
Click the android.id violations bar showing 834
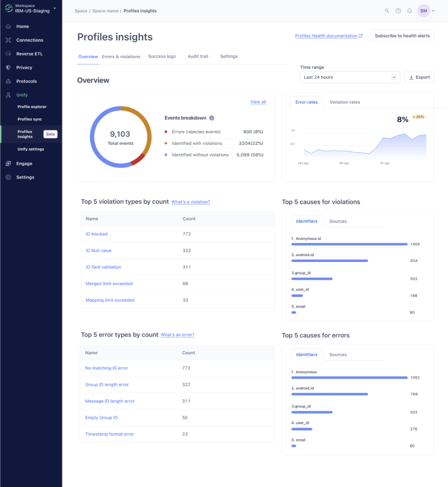click(x=329, y=261)
